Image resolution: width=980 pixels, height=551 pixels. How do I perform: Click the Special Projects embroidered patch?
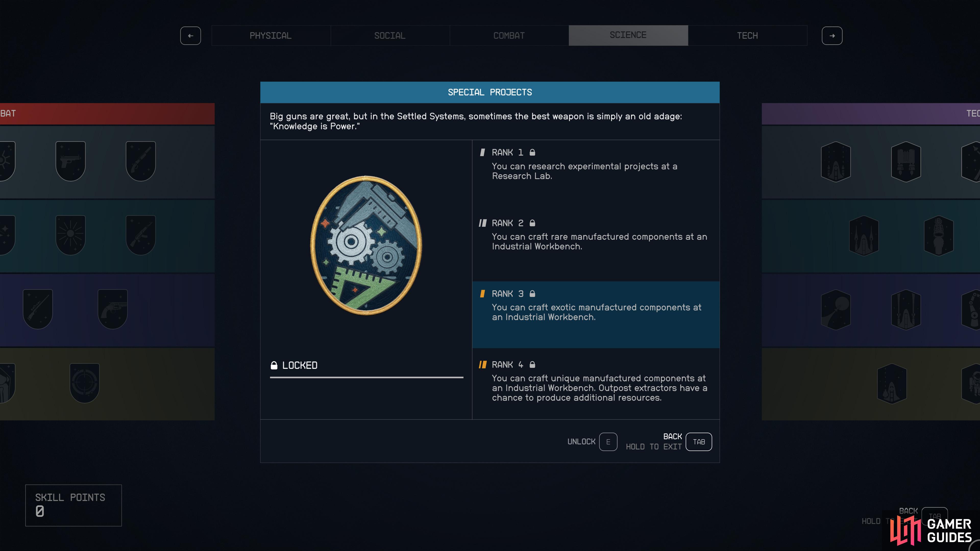(366, 245)
